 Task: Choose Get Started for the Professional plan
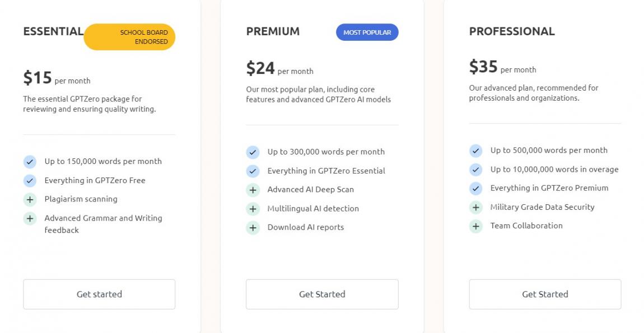(x=545, y=294)
